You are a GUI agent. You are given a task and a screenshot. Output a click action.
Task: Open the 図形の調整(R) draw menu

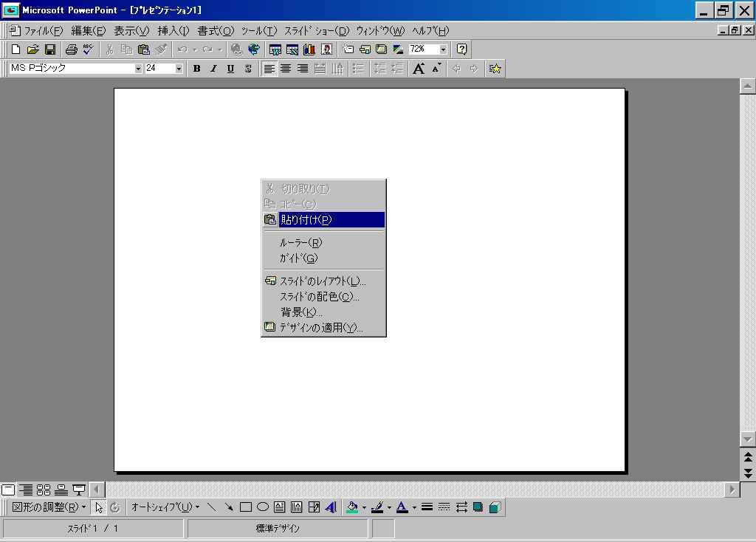[49, 507]
